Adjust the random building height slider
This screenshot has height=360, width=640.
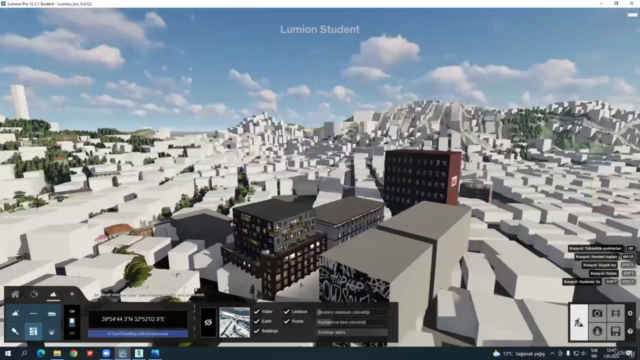point(352,322)
